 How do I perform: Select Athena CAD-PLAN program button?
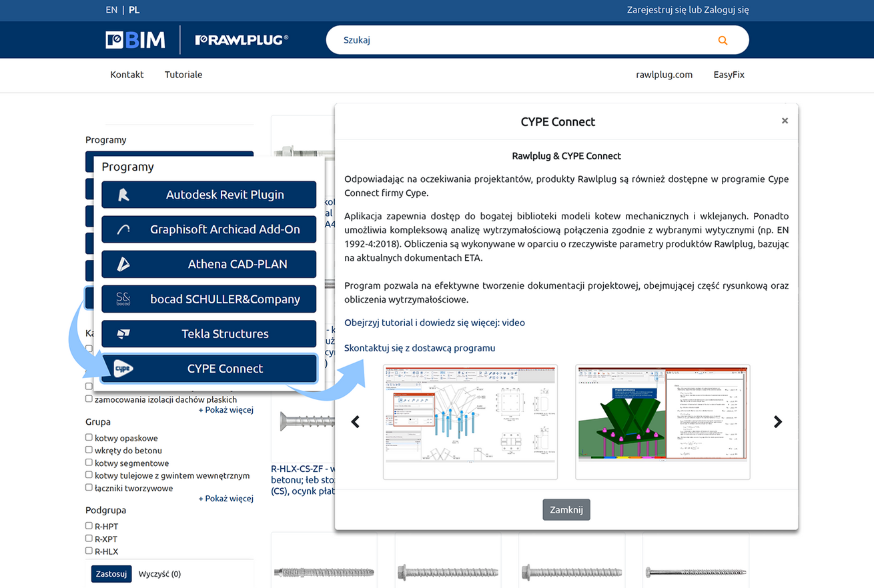[x=209, y=264]
